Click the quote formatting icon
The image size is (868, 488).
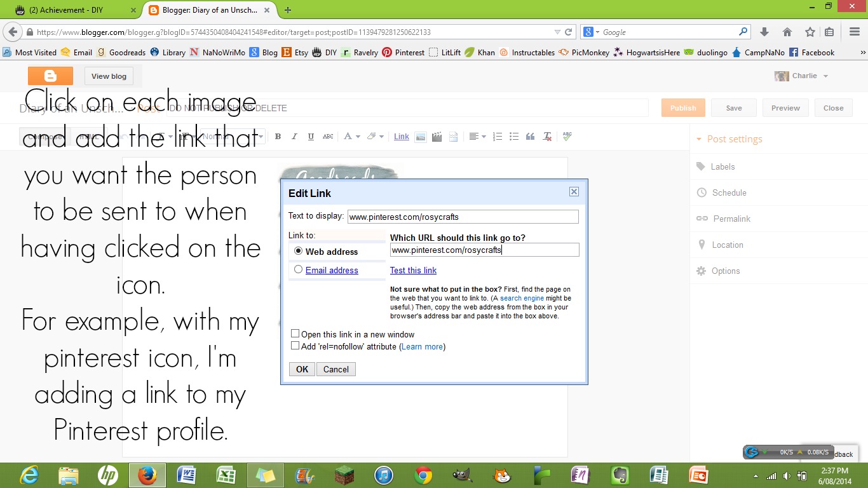[531, 137]
